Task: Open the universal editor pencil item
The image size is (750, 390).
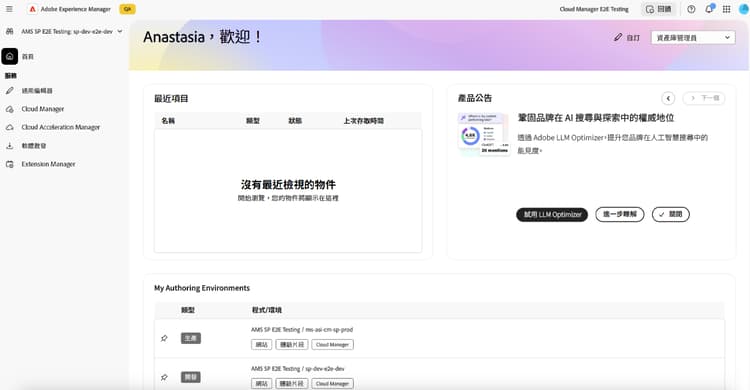Action: [37, 90]
